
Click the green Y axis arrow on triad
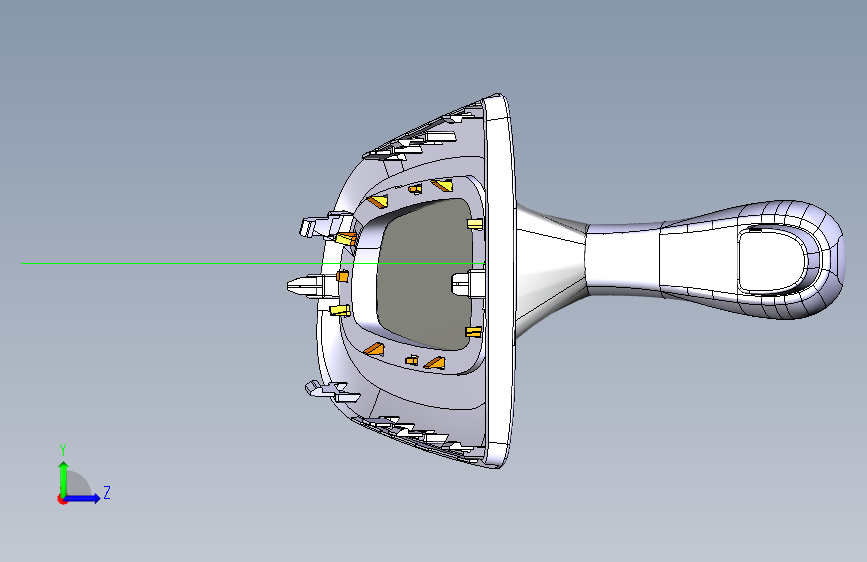pyautogui.click(x=64, y=479)
